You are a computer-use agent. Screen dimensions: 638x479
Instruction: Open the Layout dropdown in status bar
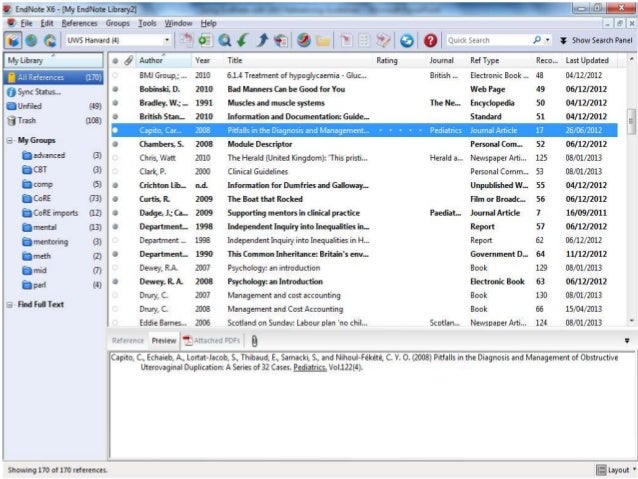click(616, 470)
